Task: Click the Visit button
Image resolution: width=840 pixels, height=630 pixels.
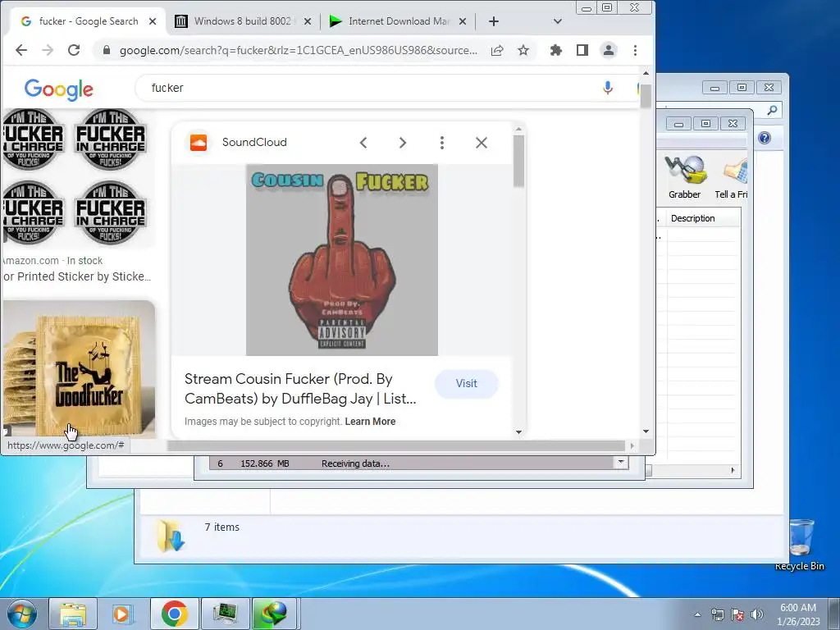Action: 467,384
